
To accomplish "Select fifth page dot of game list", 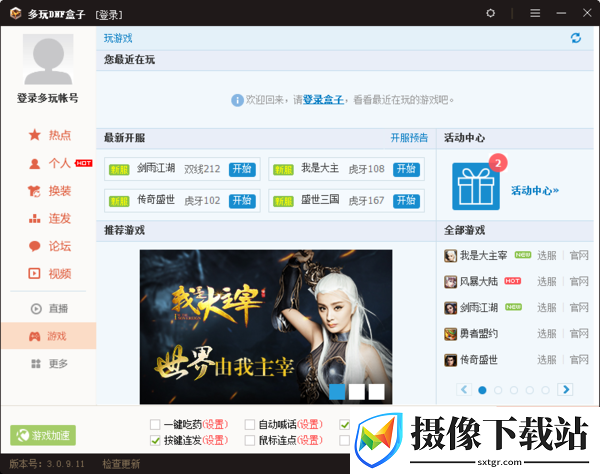I will tap(545, 390).
